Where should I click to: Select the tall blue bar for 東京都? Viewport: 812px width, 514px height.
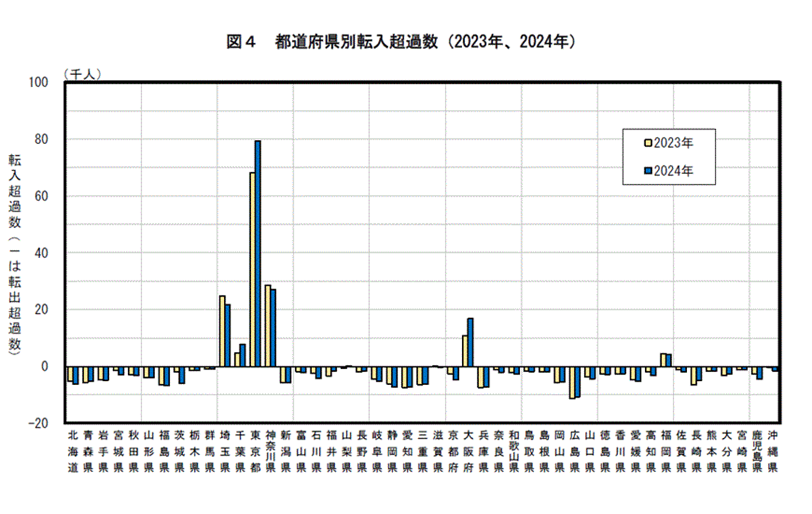(257, 254)
